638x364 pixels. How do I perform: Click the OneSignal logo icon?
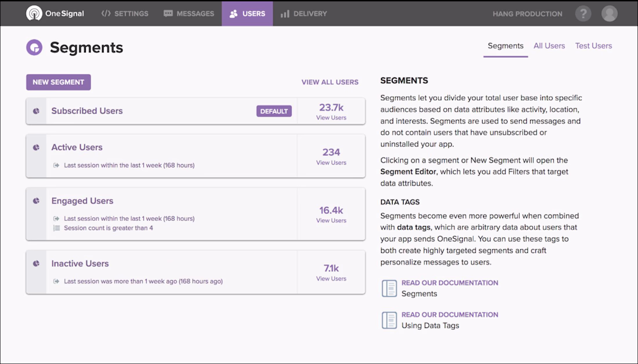pyautogui.click(x=34, y=13)
